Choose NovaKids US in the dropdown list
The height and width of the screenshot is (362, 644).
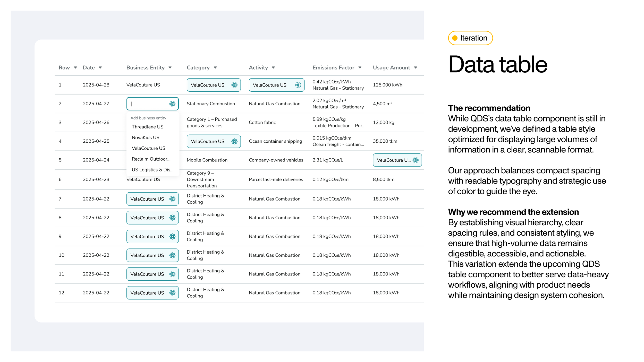tap(145, 138)
